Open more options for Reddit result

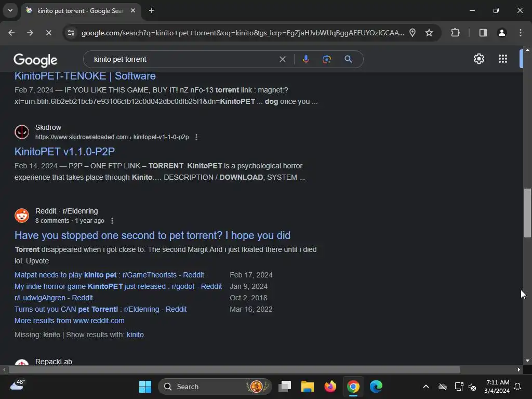tap(112, 221)
